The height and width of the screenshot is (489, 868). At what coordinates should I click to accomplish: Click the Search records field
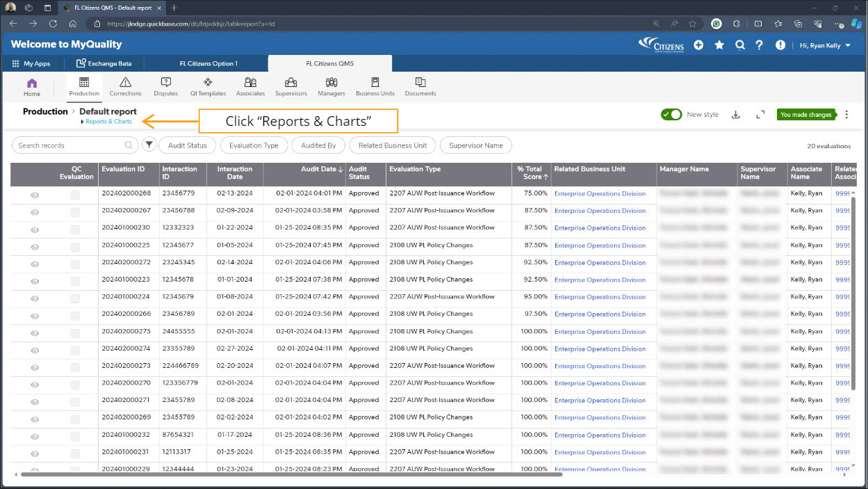74,145
